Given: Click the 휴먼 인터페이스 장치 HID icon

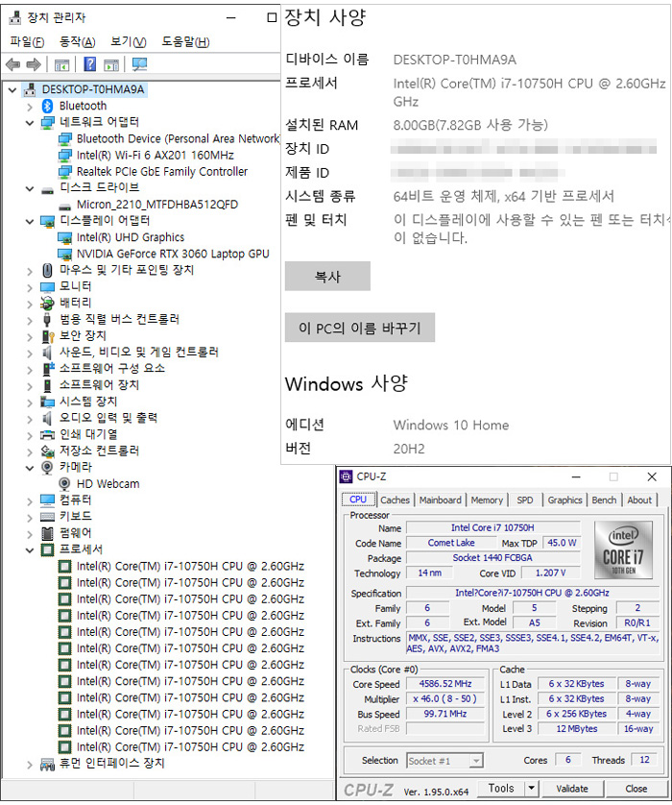Looking at the screenshot, I should (47, 765).
